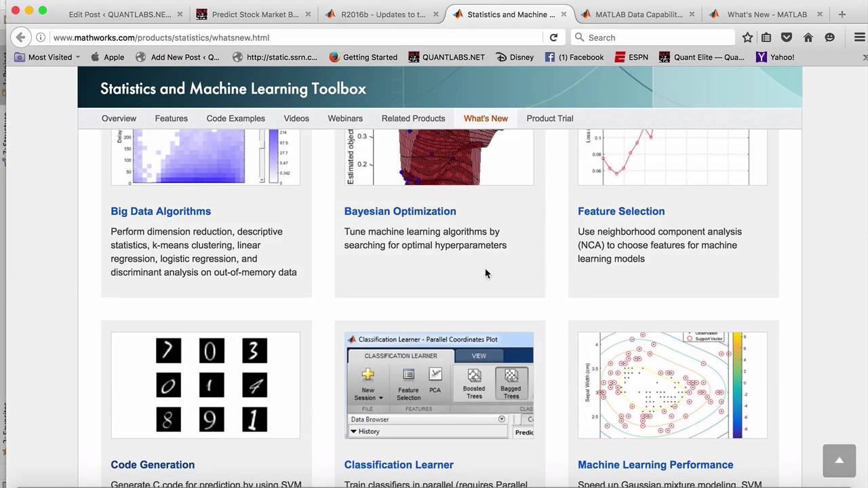The image size is (868, 488).
Task: Click the handwritten digits thumbnail image
Action: pyautogui.click(x=205, y=385)
